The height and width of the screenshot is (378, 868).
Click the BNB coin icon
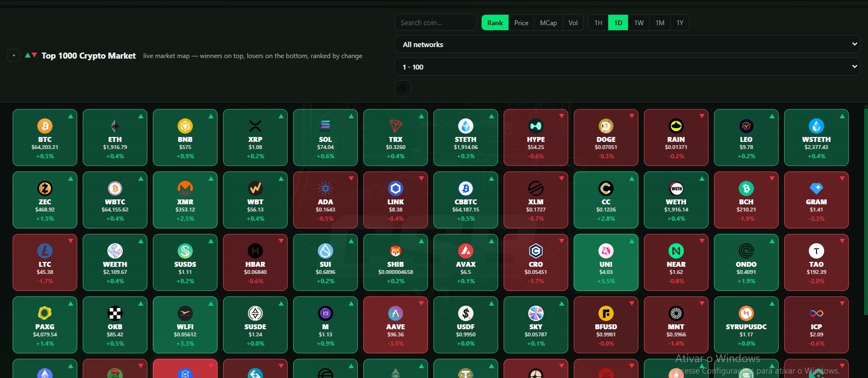tap(185, 126)
